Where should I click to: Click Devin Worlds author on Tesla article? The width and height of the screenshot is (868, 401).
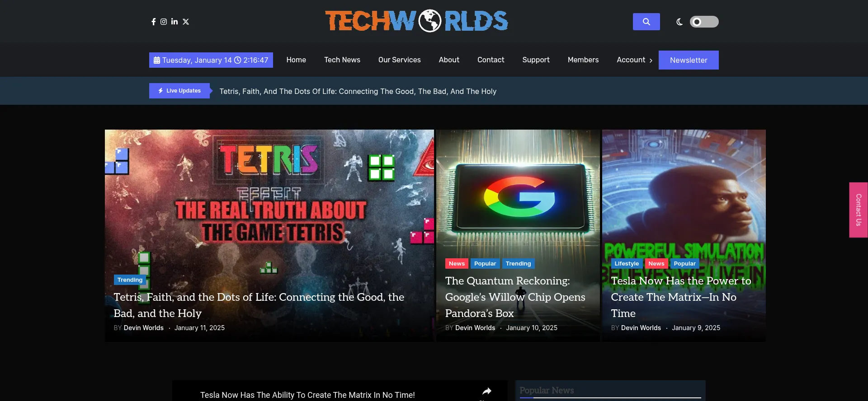pos(641,328)
